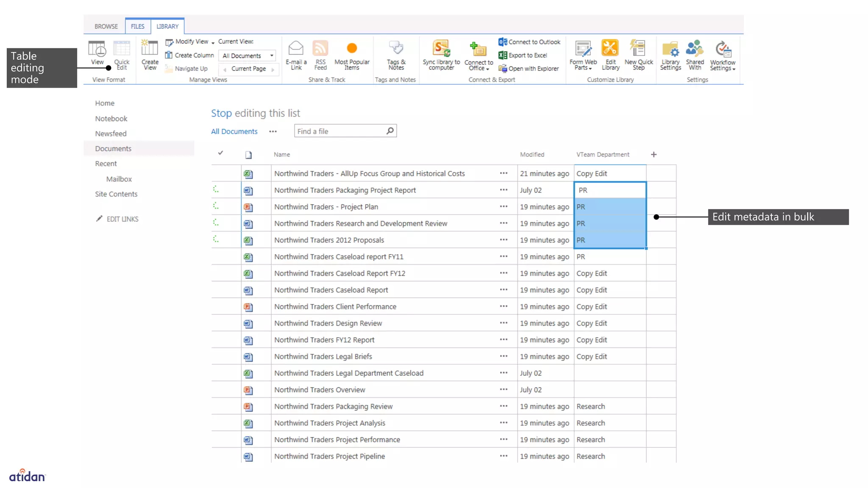
Task: Open Northwind Traders Overview document
Action: tap(319, 390)
